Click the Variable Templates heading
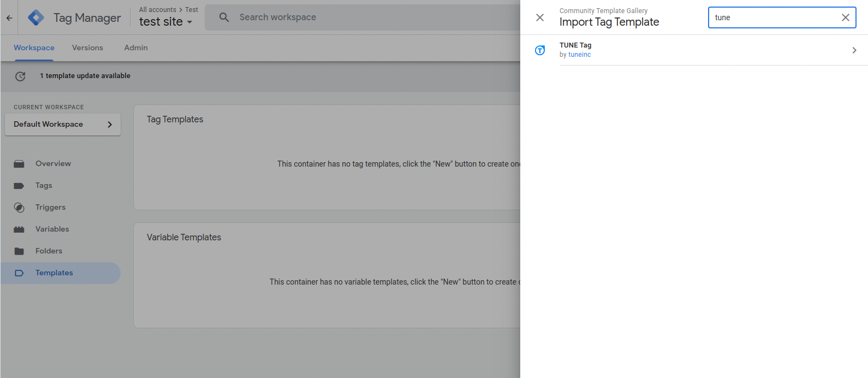The height and width of the screenshot is (378, 868). (x=184, y=237)
